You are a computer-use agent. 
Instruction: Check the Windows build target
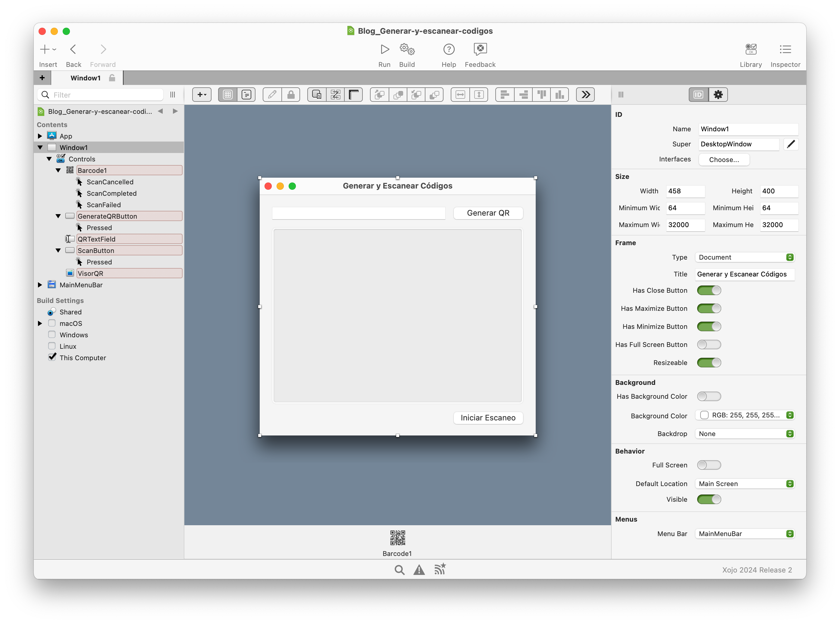(x=52, y=335)
